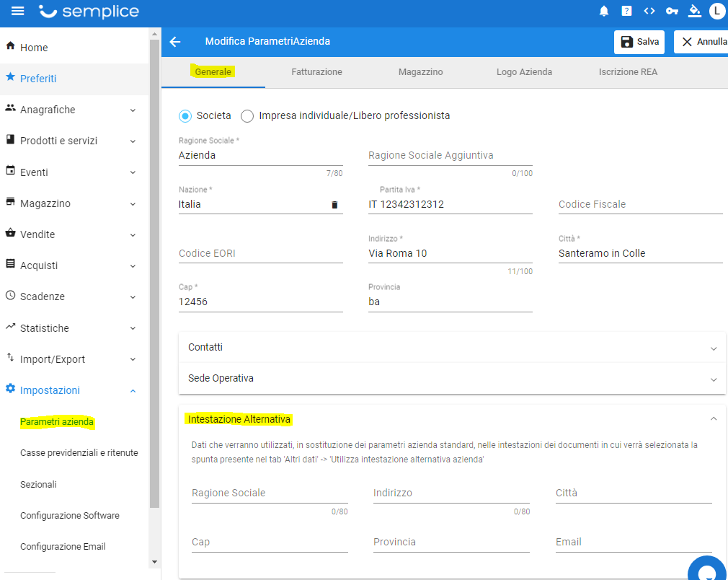Open the Iscrizione REA tab

(628, 72)
